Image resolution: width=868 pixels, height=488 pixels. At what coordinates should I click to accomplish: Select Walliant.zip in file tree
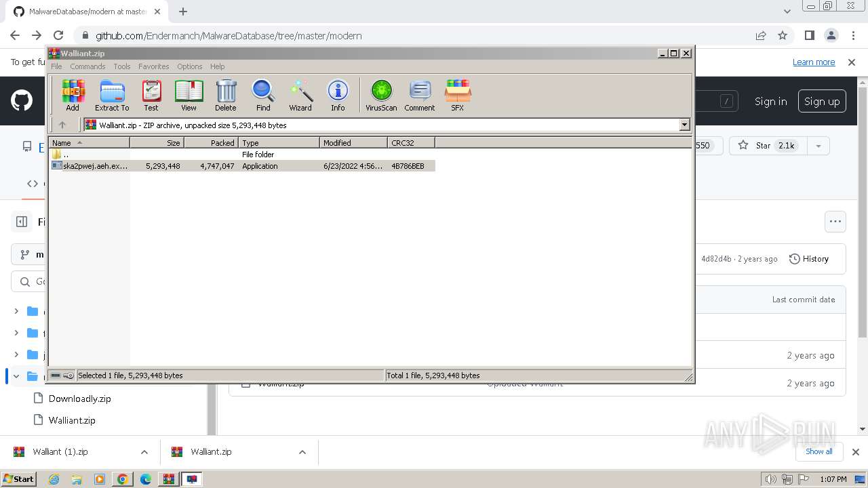pyautogui.click(x=72, y=420)
